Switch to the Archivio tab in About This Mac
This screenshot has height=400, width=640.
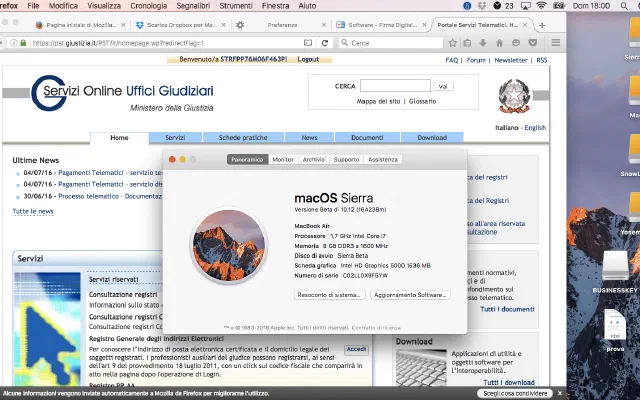[313, 160]
